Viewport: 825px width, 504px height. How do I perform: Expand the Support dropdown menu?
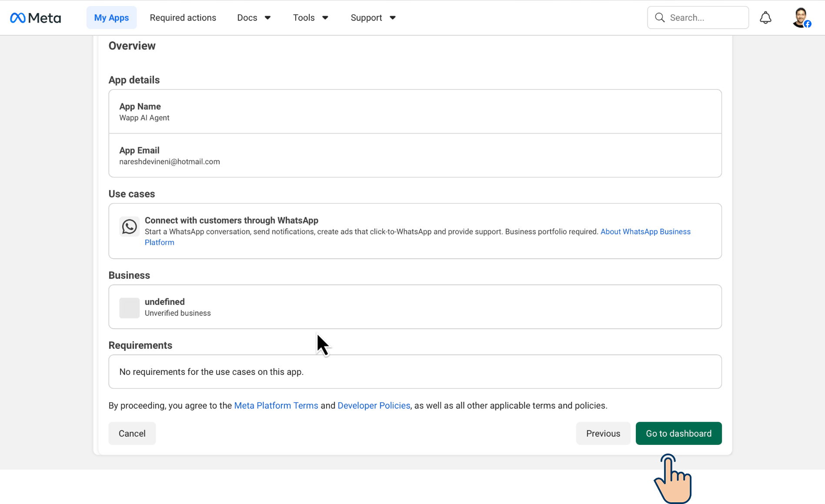coord(373,18)
